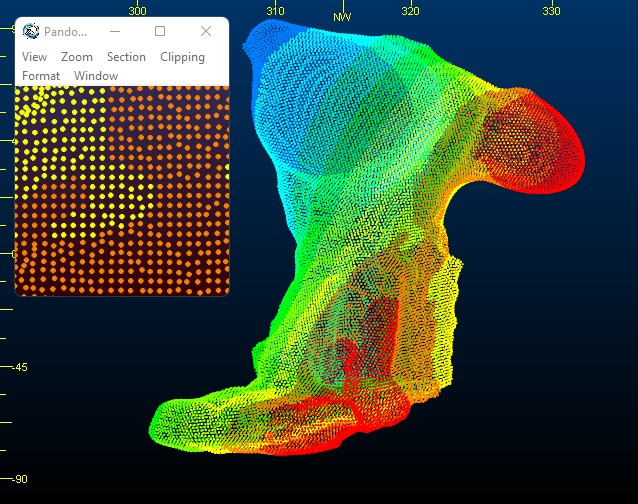Image resolution: width=638 pixels, height=504 pixels.
Task: Click the -90 label on the vertical axis
Action: click(20, 479)
